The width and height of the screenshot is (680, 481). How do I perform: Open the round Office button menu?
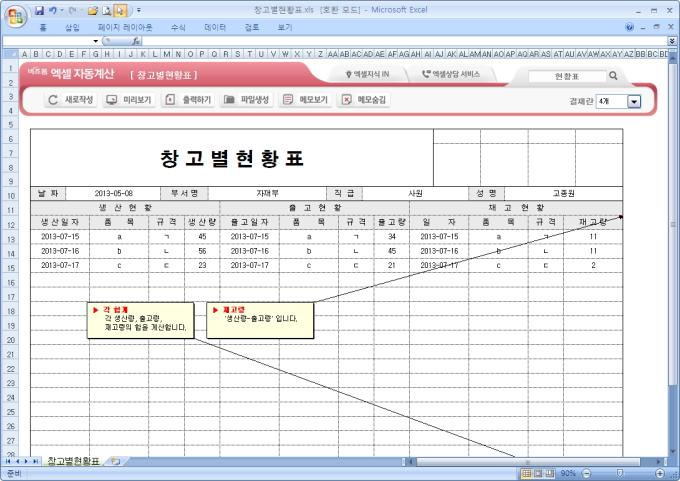[x=16, y=17]
